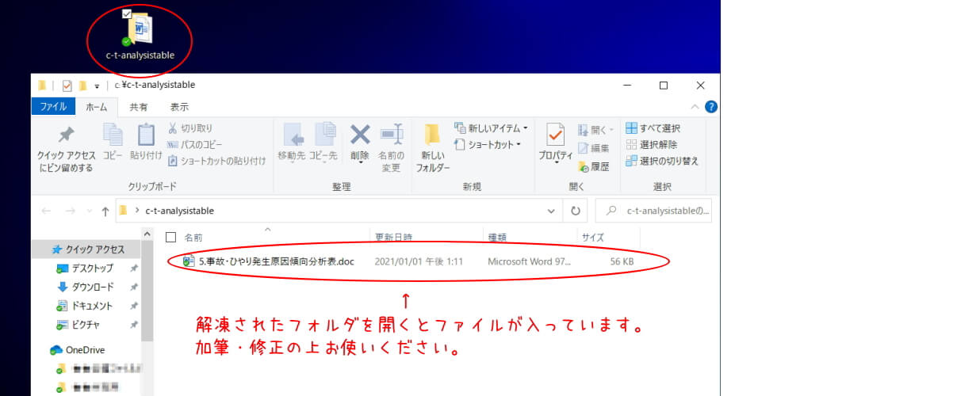
Task: Pin to クイック アクセス button
Action: [67, 148]
